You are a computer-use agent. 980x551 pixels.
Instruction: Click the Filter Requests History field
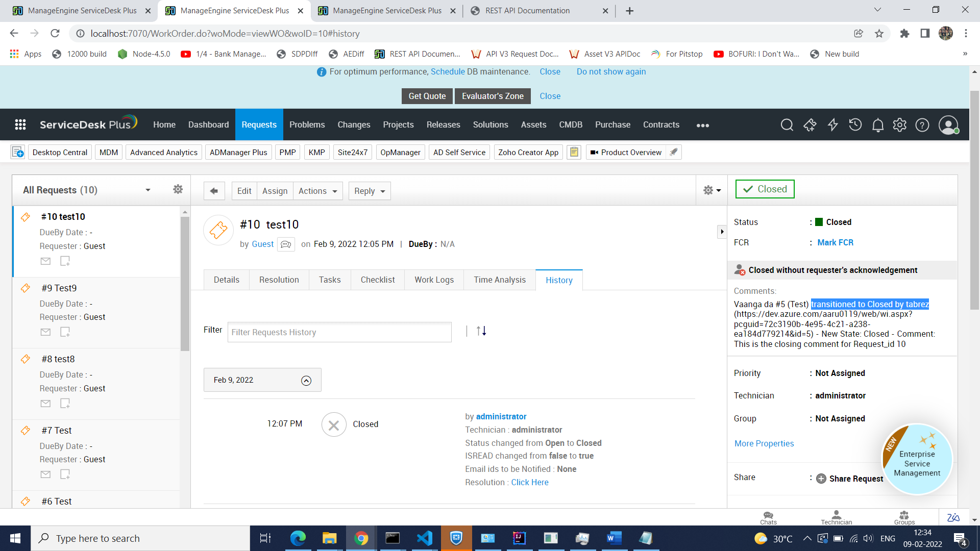339,332
